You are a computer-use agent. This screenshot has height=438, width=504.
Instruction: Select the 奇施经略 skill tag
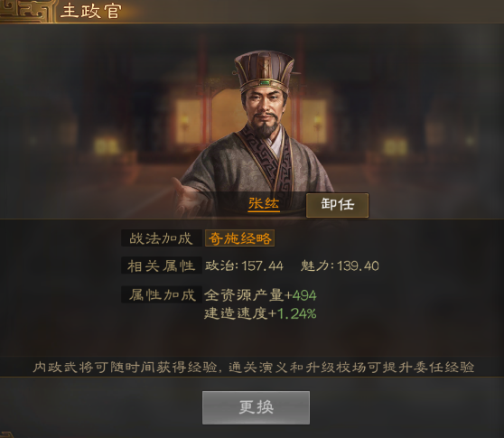(239, 238)
